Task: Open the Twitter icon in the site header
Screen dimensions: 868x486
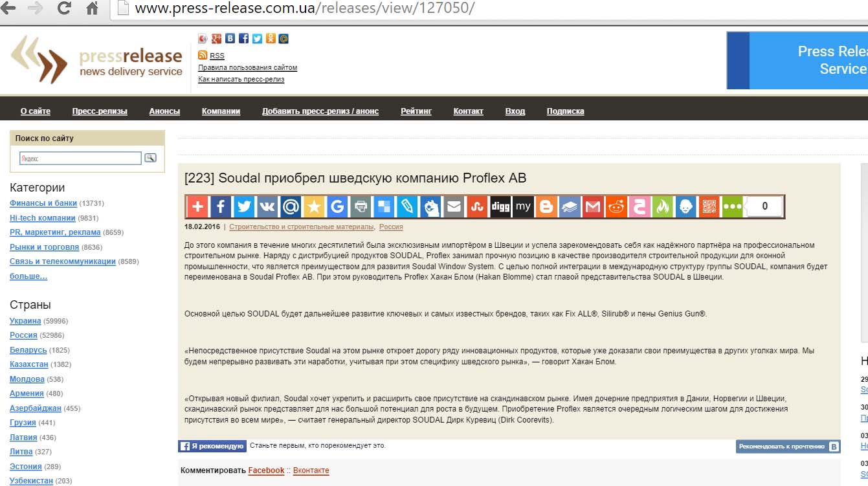Action: (257, 39)
